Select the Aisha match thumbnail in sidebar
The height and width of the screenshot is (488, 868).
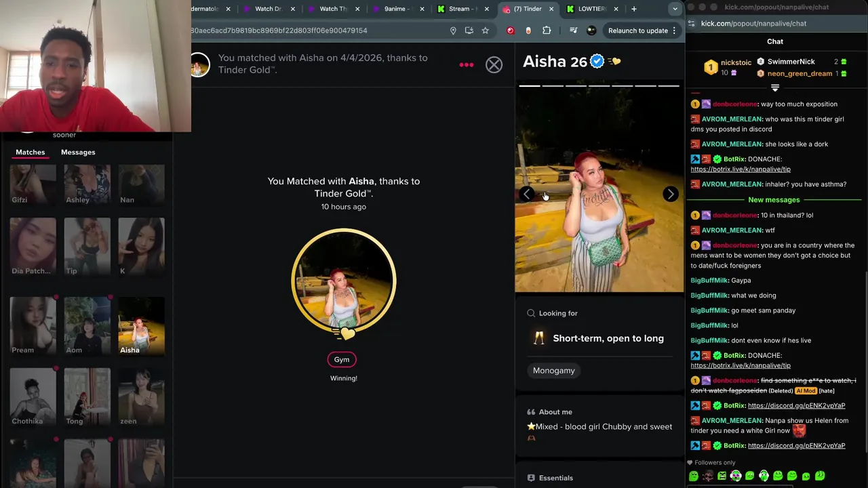(141, 326)
